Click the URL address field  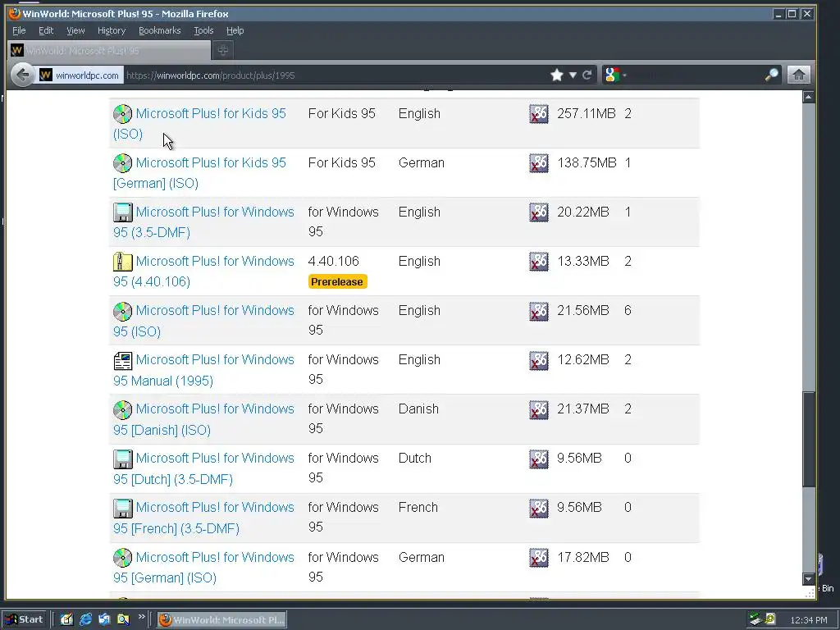point(335,75)
